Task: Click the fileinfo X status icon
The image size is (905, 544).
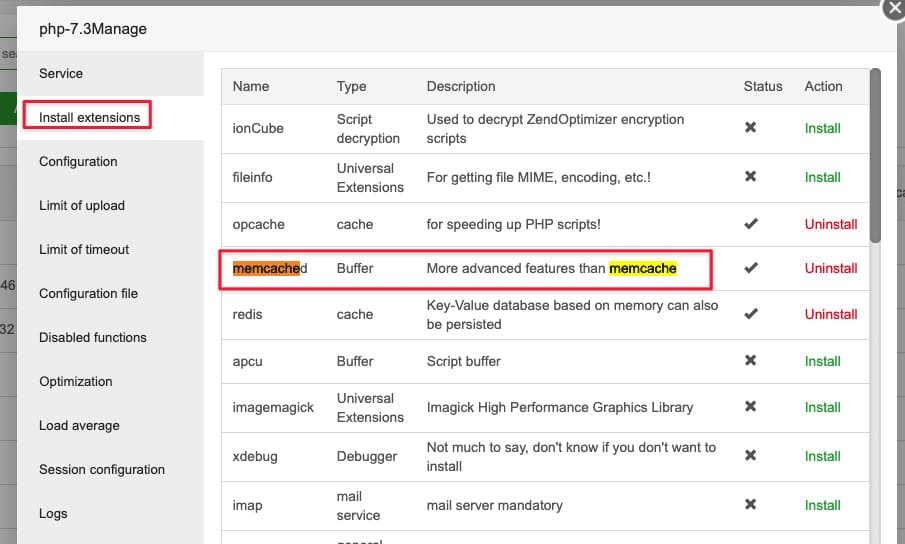Action: coord(751,177)
